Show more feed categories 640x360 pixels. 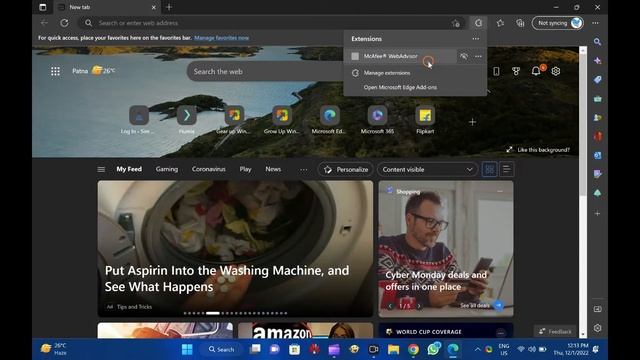point(304,169)
